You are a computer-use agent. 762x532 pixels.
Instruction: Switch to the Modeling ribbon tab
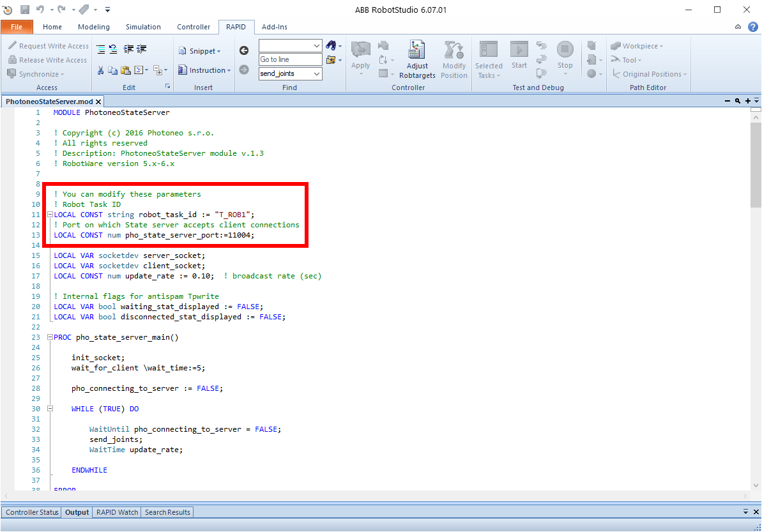[94, 27]
